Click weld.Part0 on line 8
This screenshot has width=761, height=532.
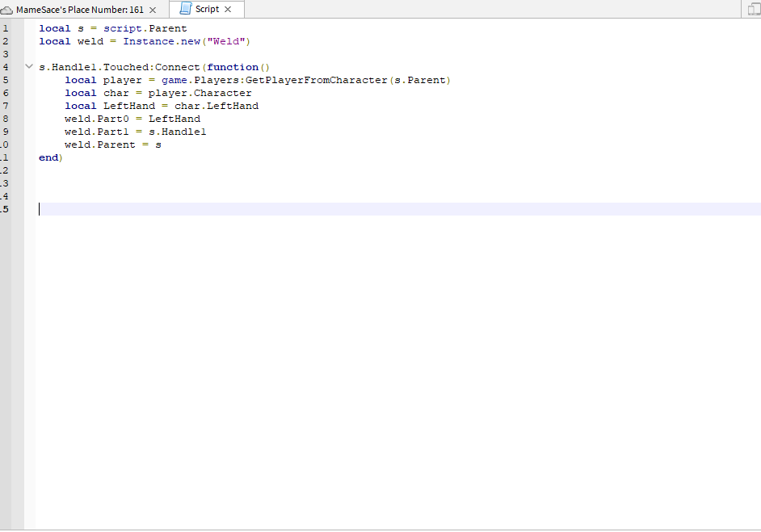(95, 118)
